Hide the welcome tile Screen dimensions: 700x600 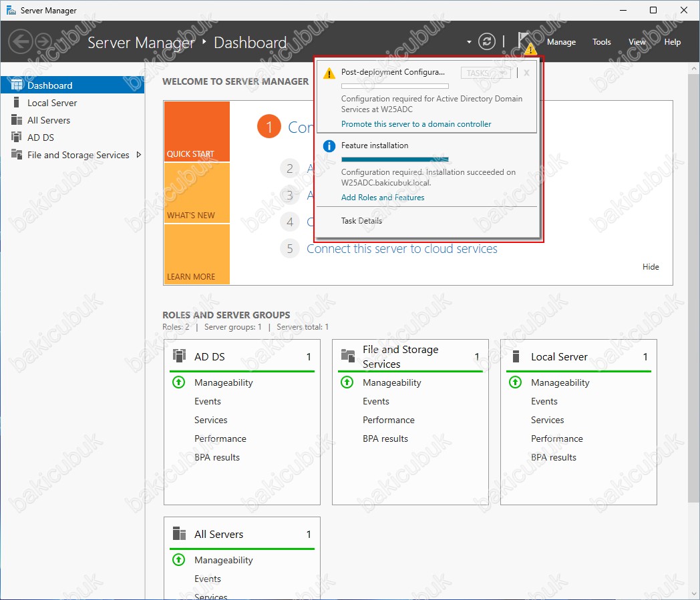[651, 267]
